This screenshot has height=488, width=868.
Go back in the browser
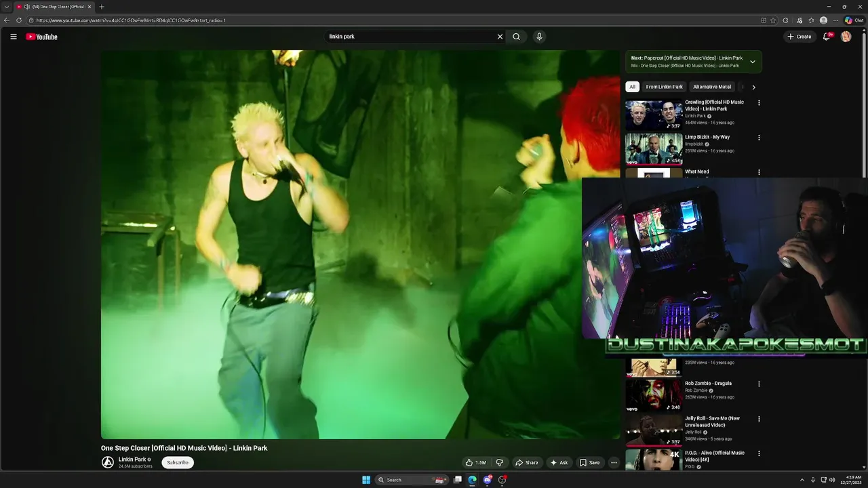click(7, 20)
